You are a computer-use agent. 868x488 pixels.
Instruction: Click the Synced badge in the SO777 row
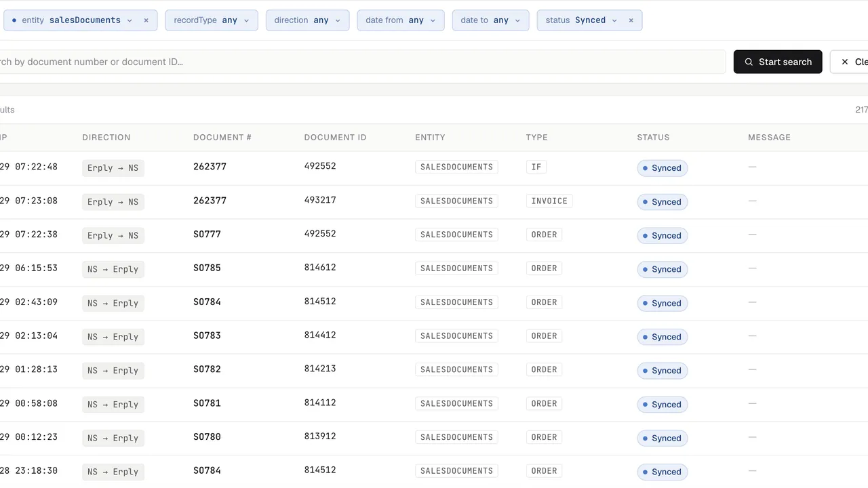coord(663,236)
